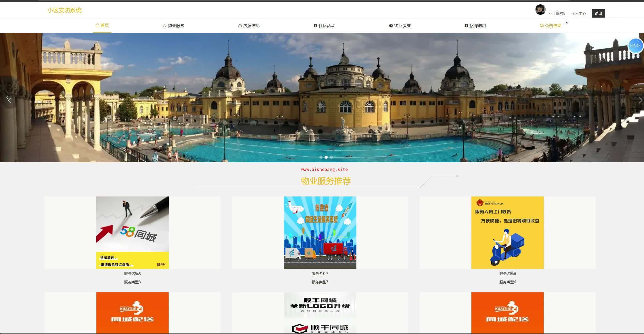Open the 社区活动 menu item

point(327,26)
